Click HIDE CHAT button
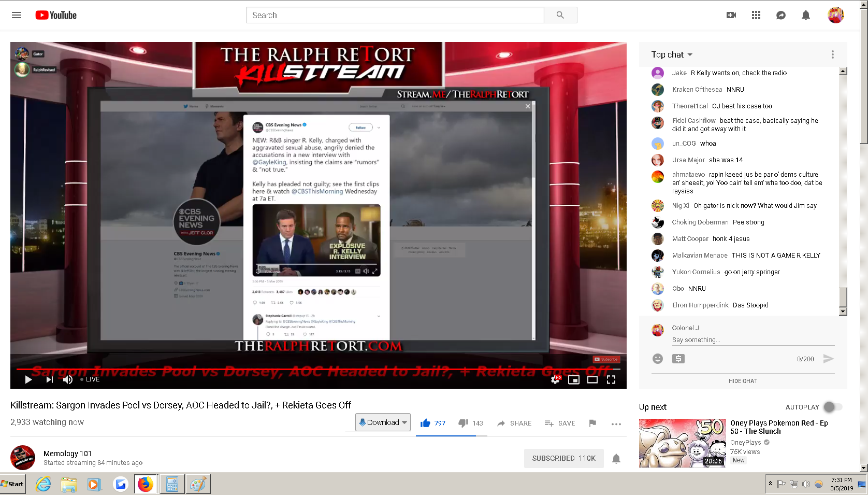 (743, 381)
